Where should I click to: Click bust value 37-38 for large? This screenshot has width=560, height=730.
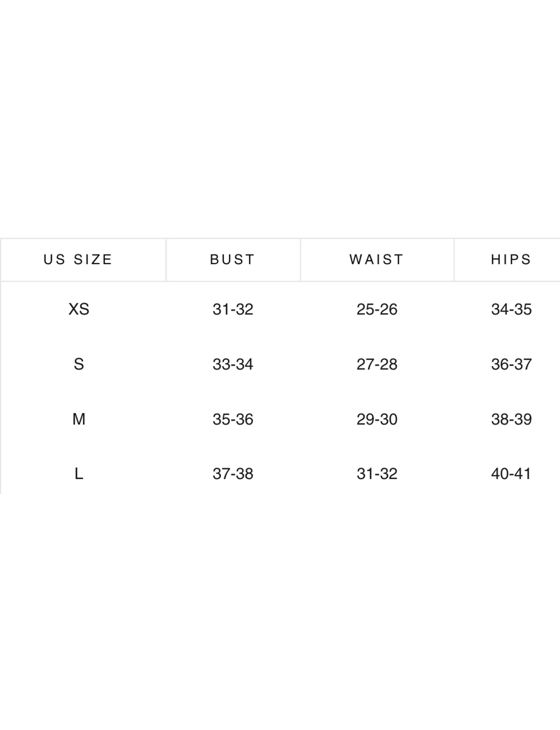[233, 474]
